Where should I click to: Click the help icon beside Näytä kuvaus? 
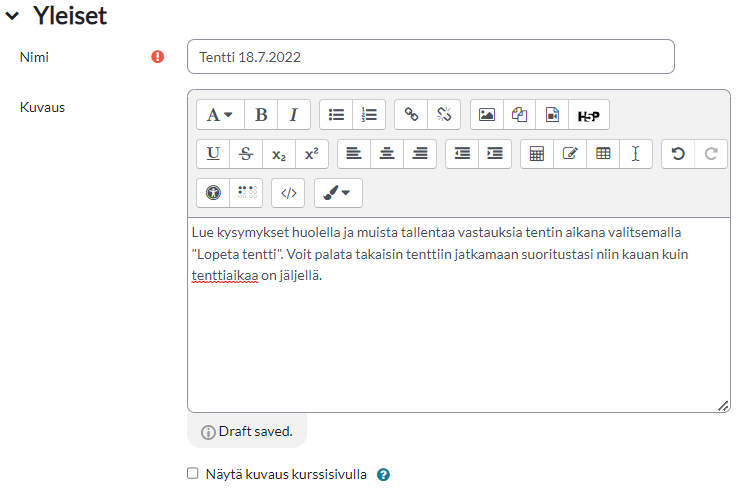point(383,475)
